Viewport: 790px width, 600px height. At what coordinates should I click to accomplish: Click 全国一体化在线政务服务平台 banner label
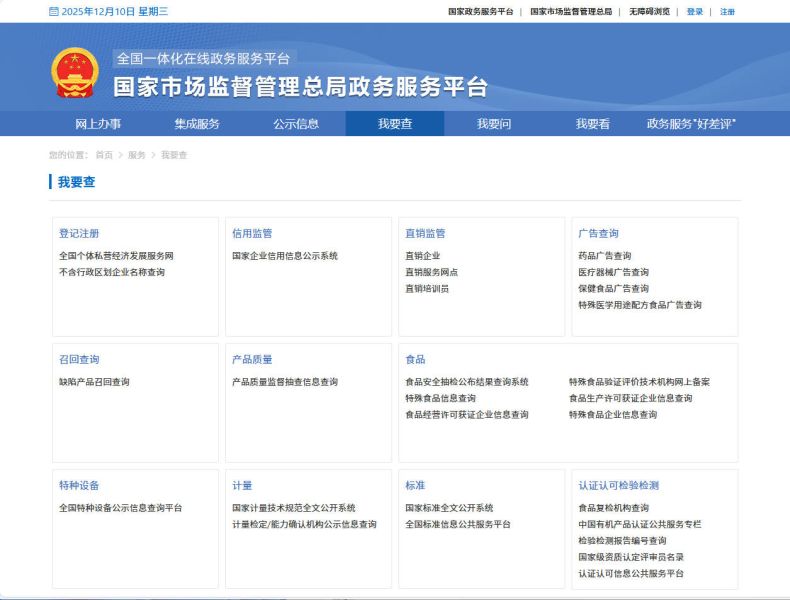point(204,58)
